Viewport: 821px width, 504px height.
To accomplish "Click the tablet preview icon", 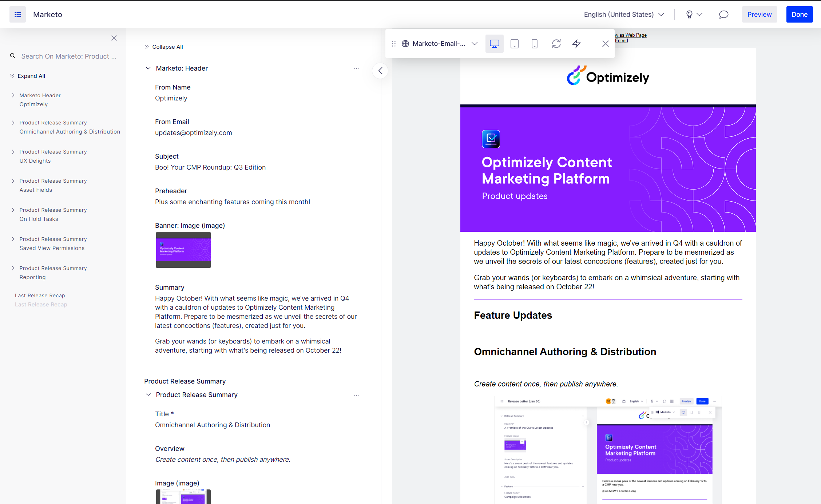I will (514, 43).
